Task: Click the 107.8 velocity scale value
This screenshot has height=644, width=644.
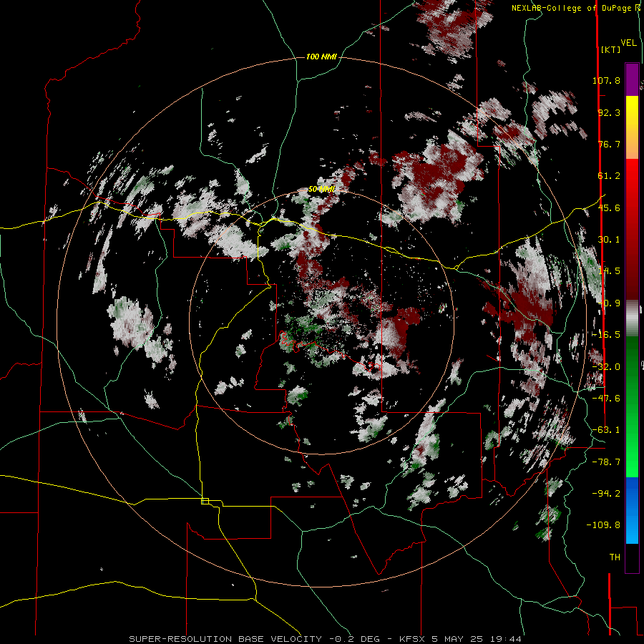Action: 606,80
